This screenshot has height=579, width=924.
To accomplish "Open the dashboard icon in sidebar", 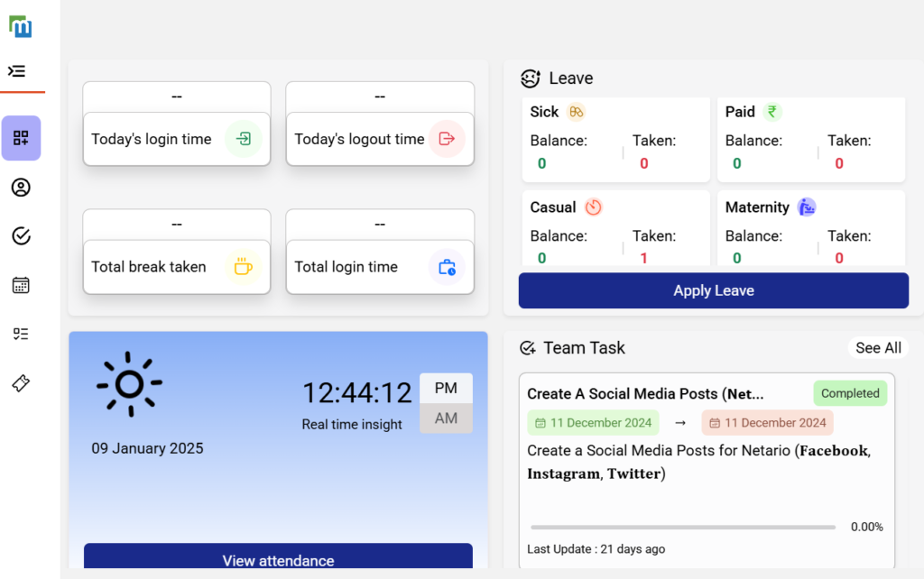I will [x=21, y=138].
